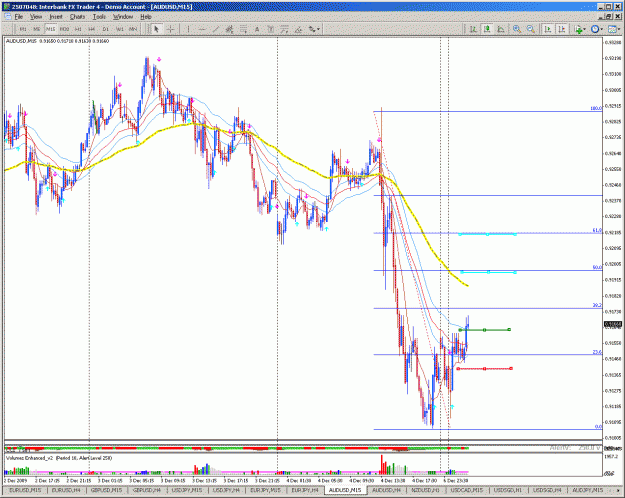Set timeframe to MN
This screenshot has height=498, width=625.
click(133, 29)
